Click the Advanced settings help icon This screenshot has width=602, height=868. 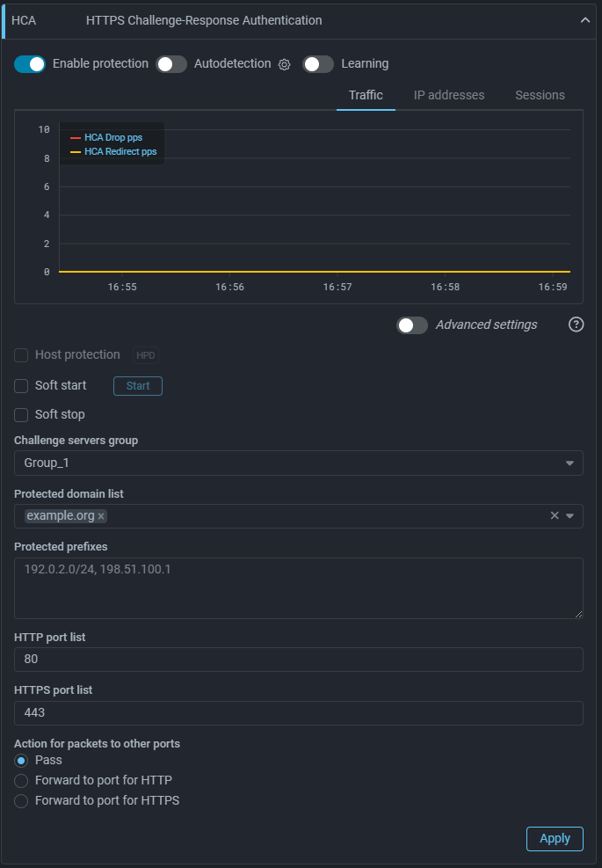577,325
